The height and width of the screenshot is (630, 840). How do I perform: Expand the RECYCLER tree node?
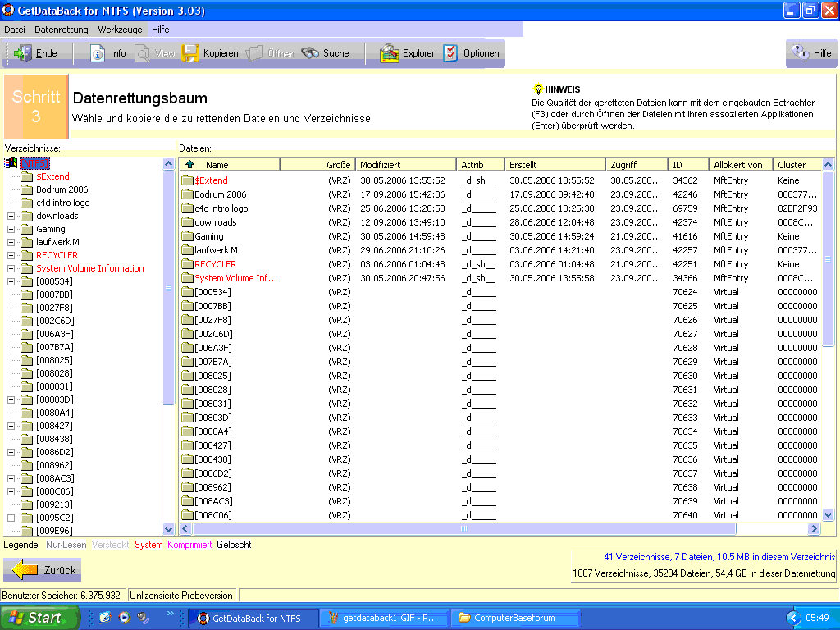[11, 256]
